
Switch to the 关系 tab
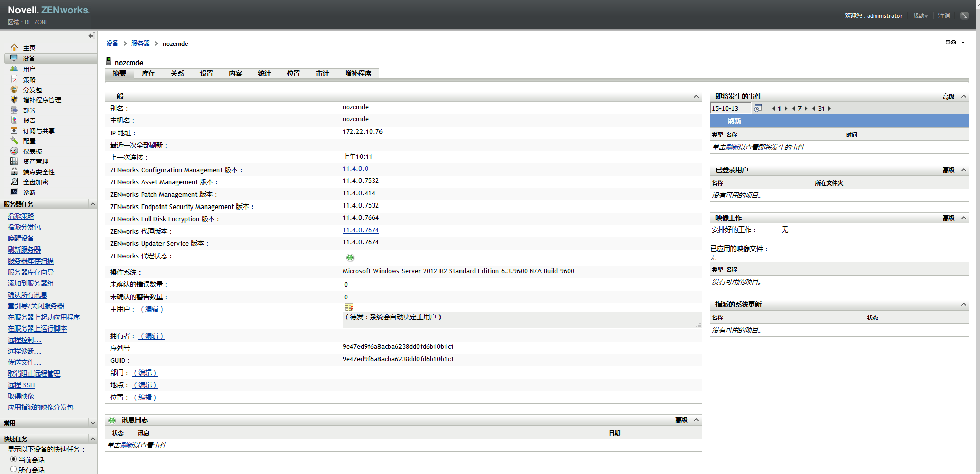[177, 74]
